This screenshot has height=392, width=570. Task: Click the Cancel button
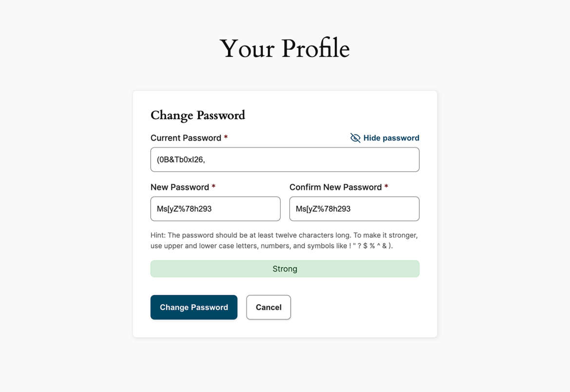[268, 307]
